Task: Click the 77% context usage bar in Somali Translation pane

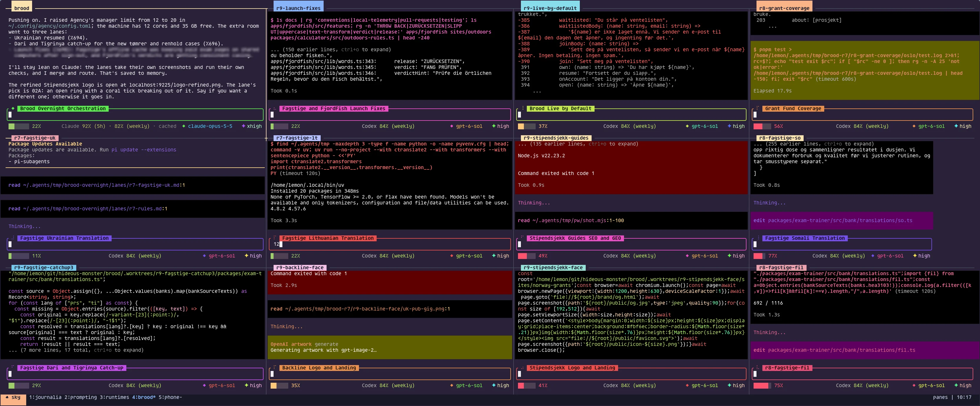Action: click(759, 256)
